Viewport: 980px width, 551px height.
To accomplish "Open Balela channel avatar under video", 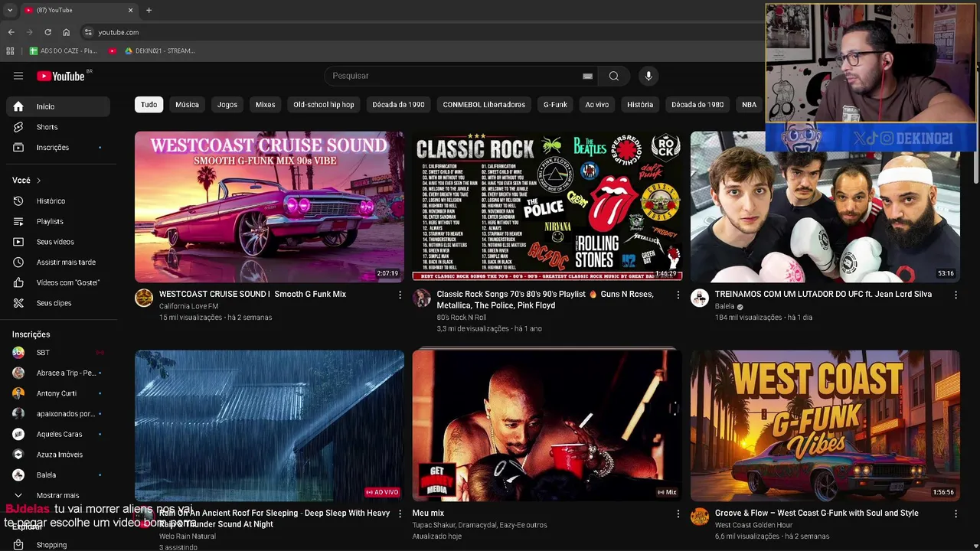I will pos(700,298).
